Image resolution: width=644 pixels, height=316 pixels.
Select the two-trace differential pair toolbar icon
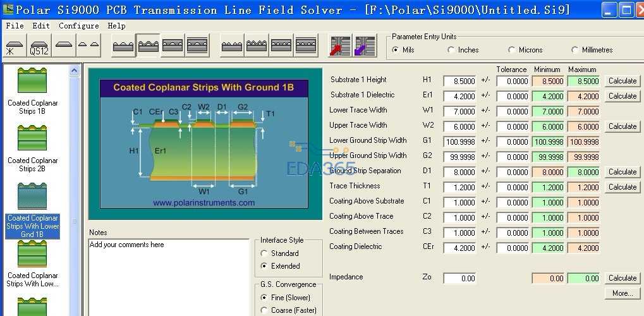(88, 46)
